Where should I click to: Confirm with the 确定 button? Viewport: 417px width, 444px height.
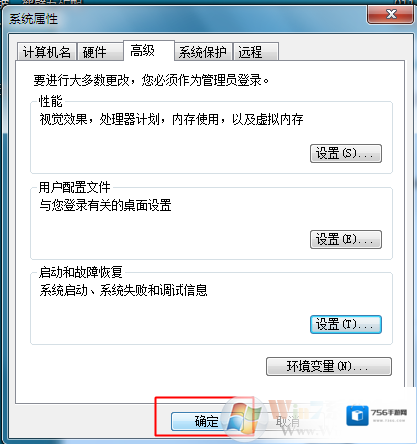pos(207,421)
